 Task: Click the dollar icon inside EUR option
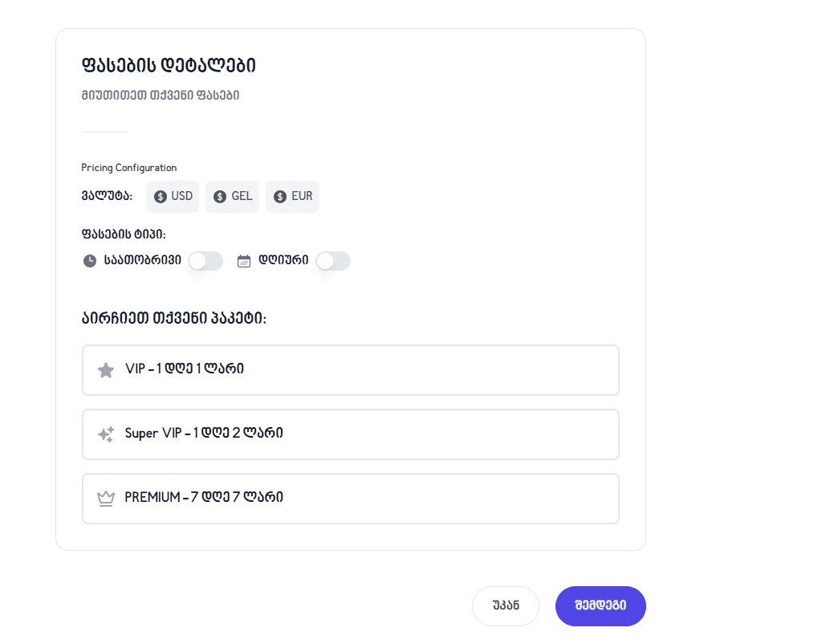(x=279, y=196)
